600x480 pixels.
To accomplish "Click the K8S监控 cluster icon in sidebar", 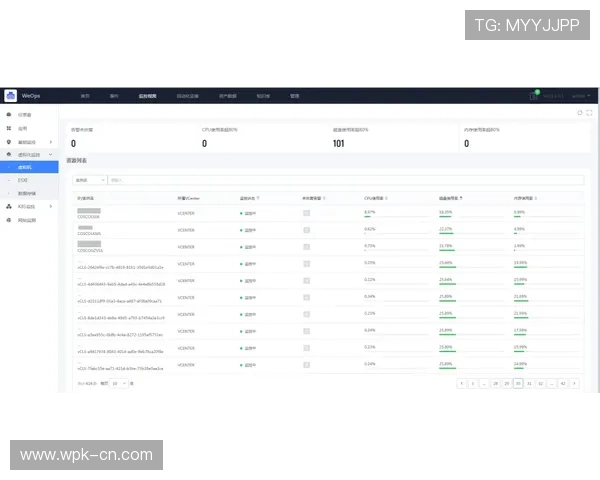I will click(9, 206).
